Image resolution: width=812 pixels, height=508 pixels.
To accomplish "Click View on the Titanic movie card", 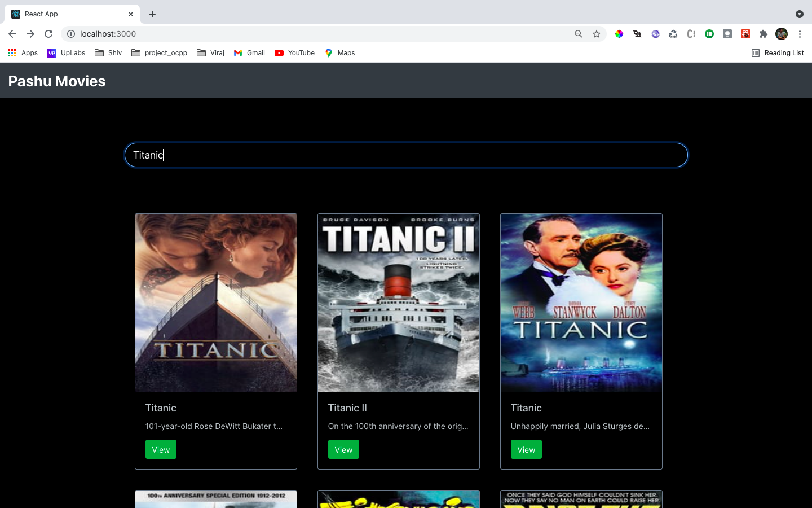I will [161, 449].
